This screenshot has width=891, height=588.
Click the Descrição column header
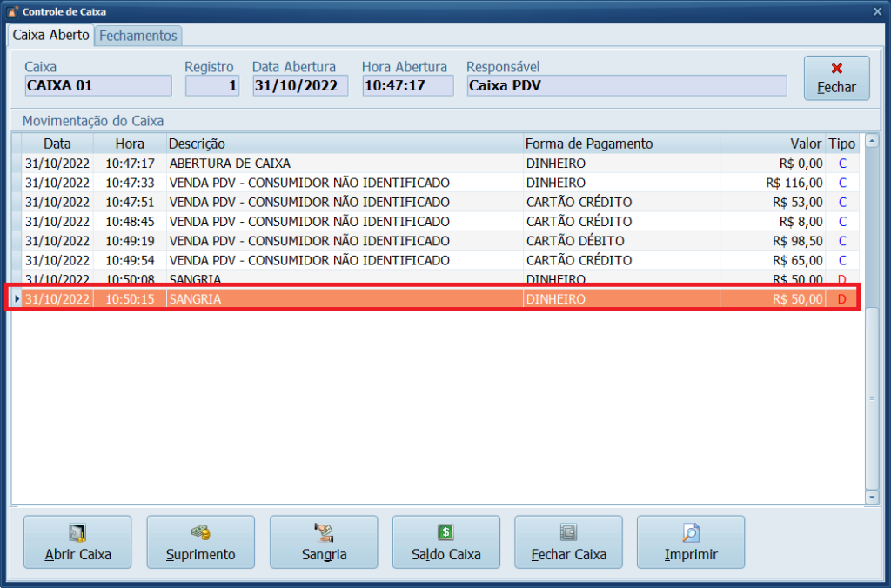pyautogui.click(x=197, y=144)
